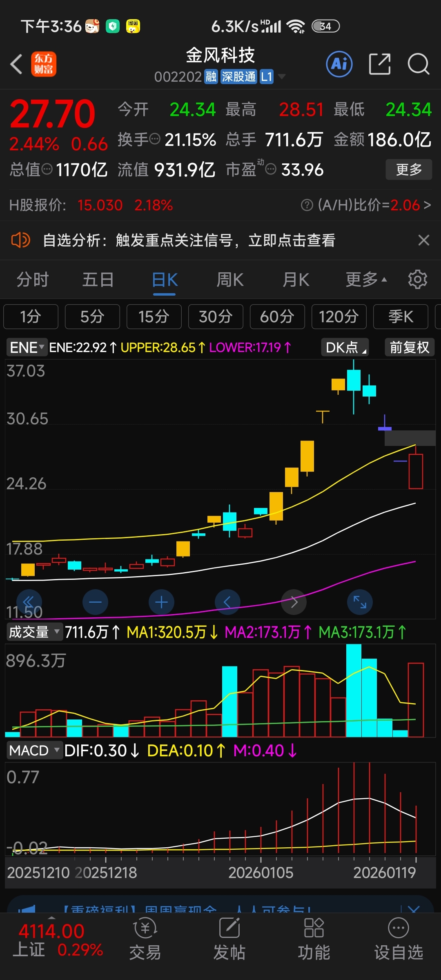
Task: Switch to the 周K tab
Action: (230, 280)
